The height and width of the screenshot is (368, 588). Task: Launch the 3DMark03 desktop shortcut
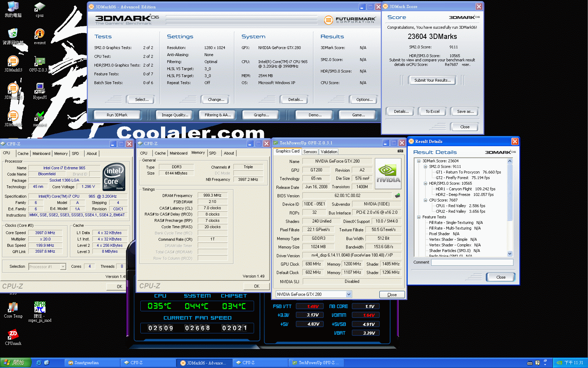click(x=13, y=64)
